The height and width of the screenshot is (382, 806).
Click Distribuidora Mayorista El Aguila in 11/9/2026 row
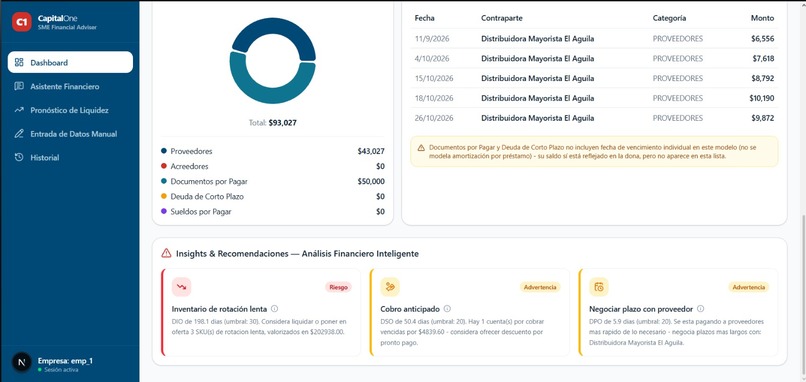pyautogui.click(x=538, y=39)
